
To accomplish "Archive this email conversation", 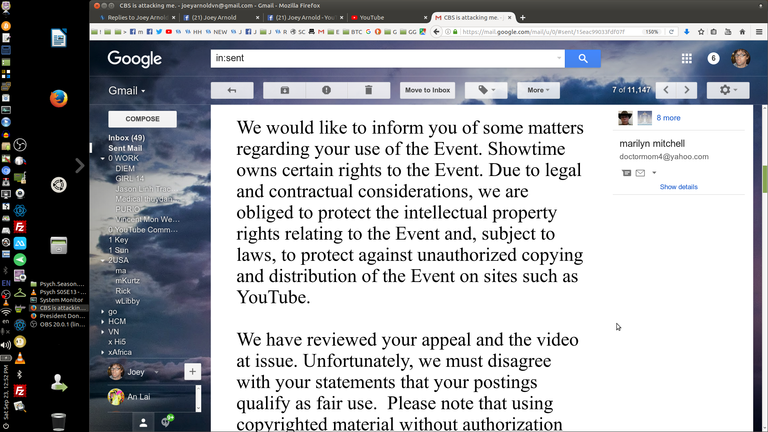I will (285, 90).
